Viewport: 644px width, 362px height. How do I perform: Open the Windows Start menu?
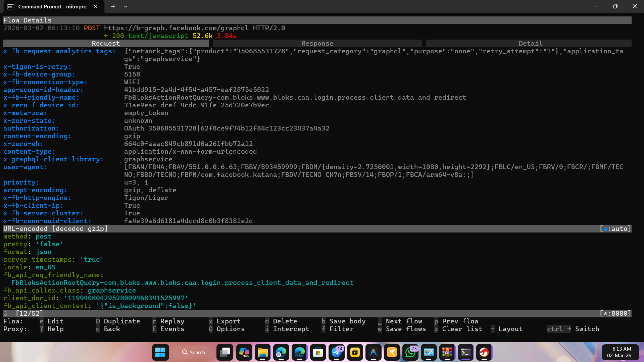click(x=160, y=352)
